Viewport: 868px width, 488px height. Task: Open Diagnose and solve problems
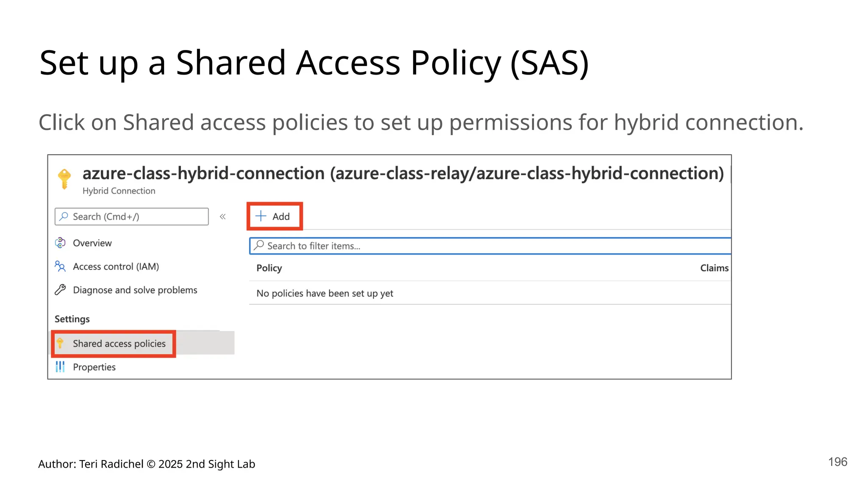135,290
